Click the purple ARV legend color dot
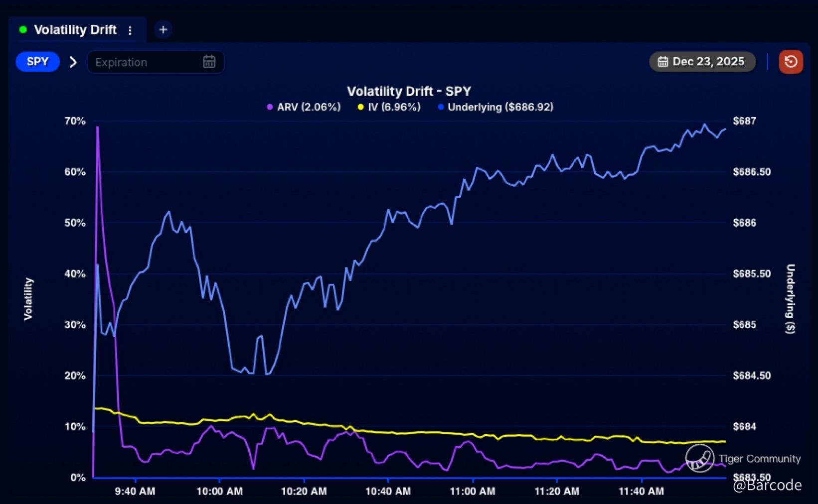The width and height of the screenshot is (818, 504). 270,107
